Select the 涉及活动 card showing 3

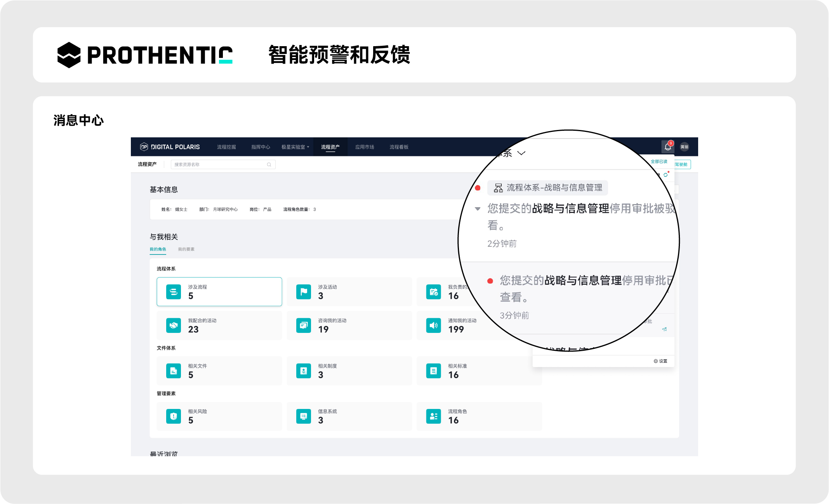349,292
